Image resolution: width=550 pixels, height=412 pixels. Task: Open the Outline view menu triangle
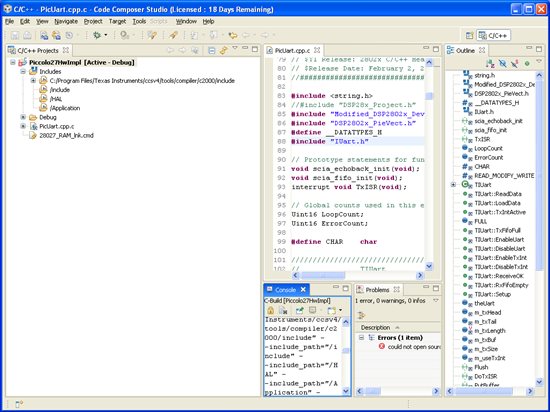[x=539, y=62]
